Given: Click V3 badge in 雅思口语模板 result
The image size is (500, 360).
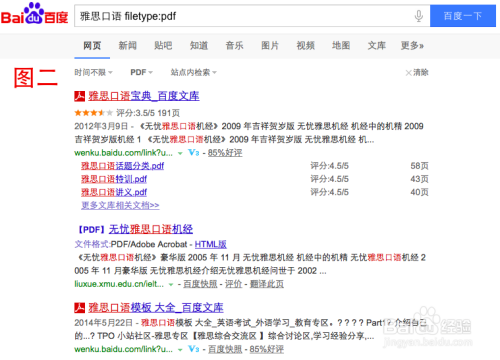Looking at the screenshot, I should tap(194, 349).
